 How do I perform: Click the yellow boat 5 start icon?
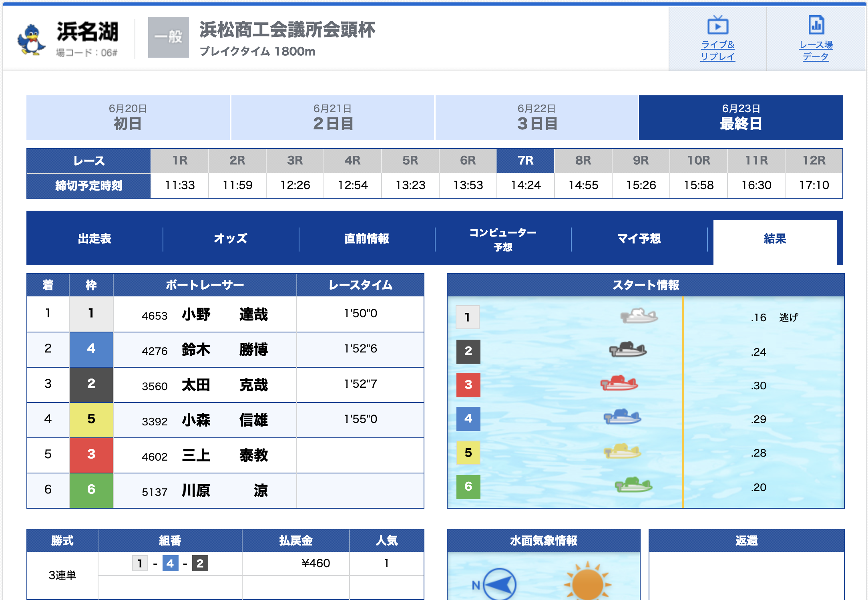622,452
